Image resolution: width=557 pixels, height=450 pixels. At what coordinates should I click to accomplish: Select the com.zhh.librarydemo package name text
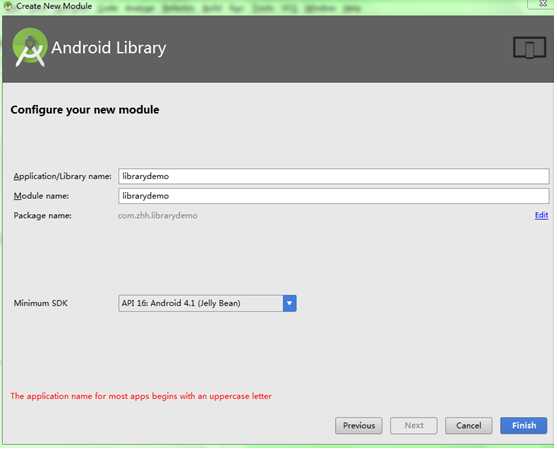pos(158,216)
